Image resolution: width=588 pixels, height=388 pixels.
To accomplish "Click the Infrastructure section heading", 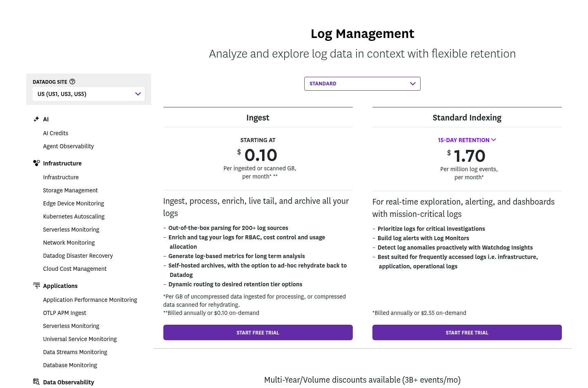I will click(62, 163).
